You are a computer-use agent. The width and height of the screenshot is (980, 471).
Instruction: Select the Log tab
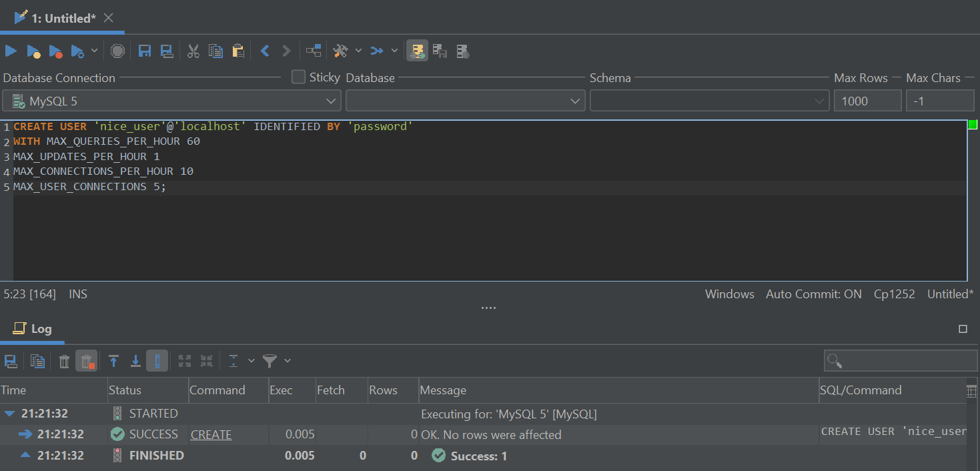32,329
